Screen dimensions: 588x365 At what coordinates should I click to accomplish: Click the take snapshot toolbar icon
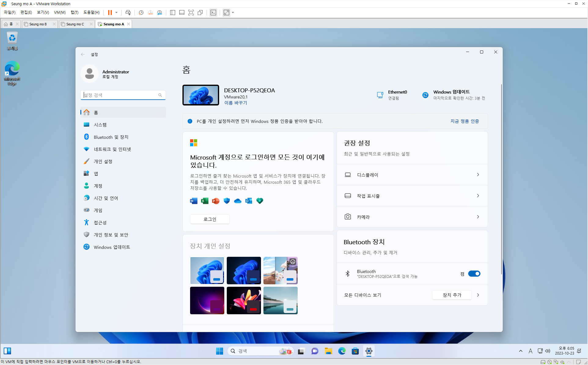[x=141, y=13]
